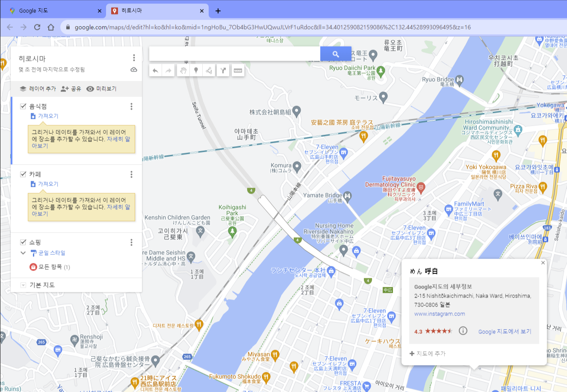The image size is (567, 392).
Task: Click 자세히 알아보기 in 카페 hint
Action: (x=118, y=207)
